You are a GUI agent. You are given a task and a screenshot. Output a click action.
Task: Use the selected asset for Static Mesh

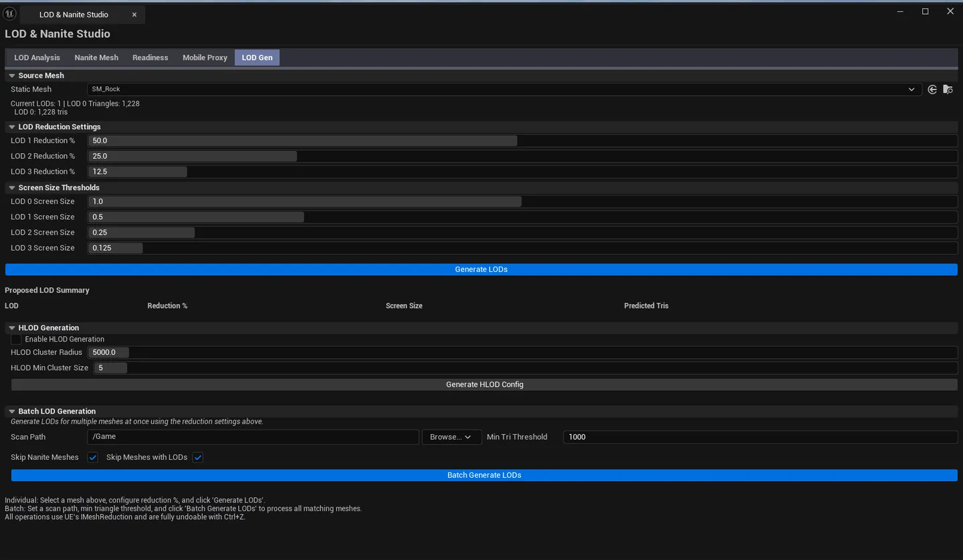pyautogui.click(x=932, y=90)
